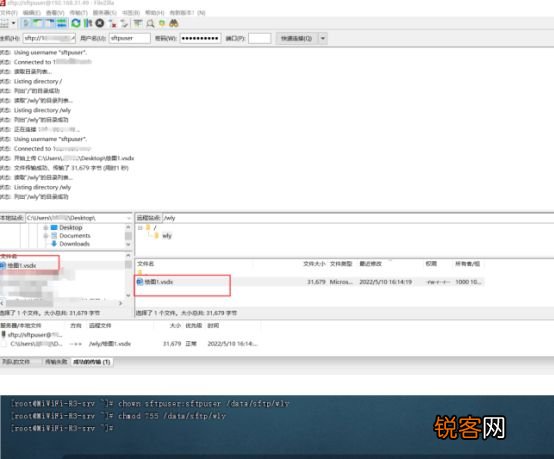Viewport: 554px width, 459px height.
Task: Toggle the local directory tree view
Action: [x=38, y=23]
